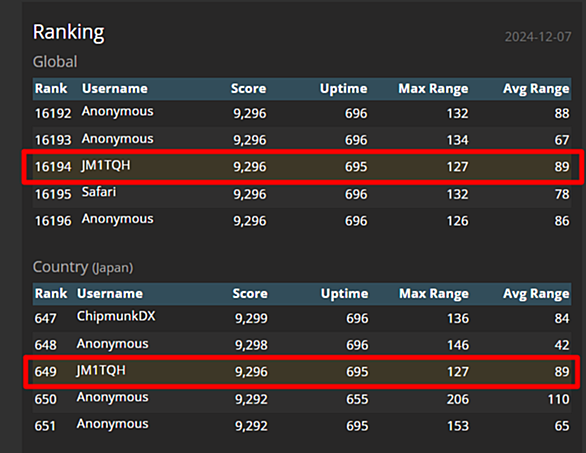Image resolution: width=586 pixels, height=453 pixels.
Task: Select JM1TQH in the Country ranking
Action: pyautogui.click(x=101, y=370)
